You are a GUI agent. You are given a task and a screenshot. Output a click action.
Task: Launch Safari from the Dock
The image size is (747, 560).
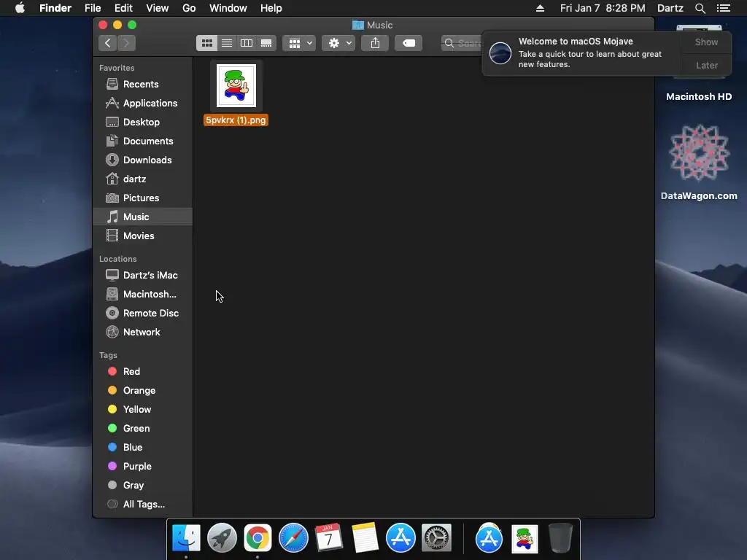click(293, 538)
